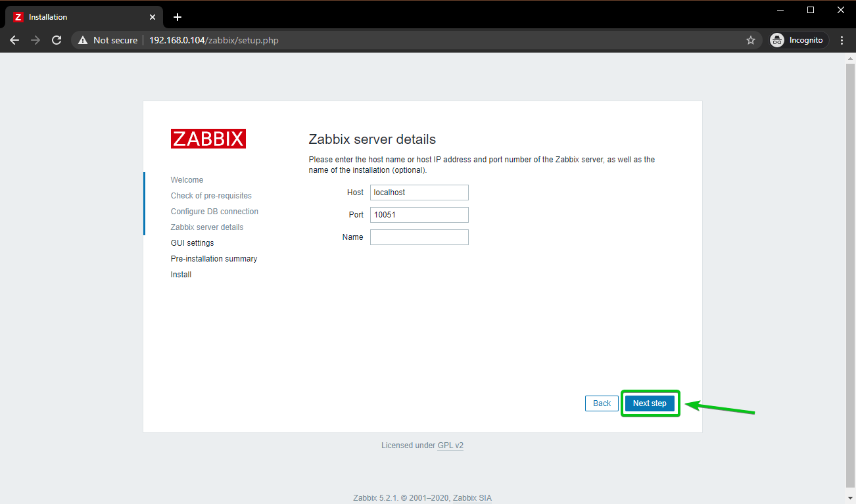856x504 pixels.
Task: Click the Welcome step in sidebar
Action: (x=187, y=180)
